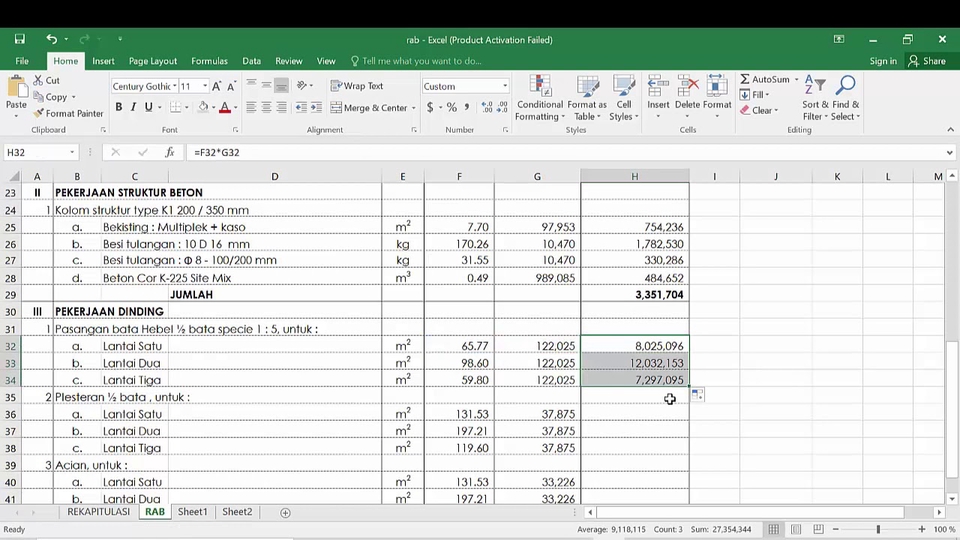Decrease decimal places
Viewport: 960px width, 540px height.
click(x=502, y=108)
